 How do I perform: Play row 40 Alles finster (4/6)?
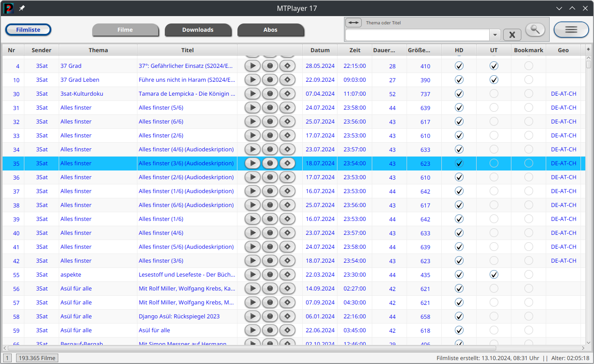252,233
